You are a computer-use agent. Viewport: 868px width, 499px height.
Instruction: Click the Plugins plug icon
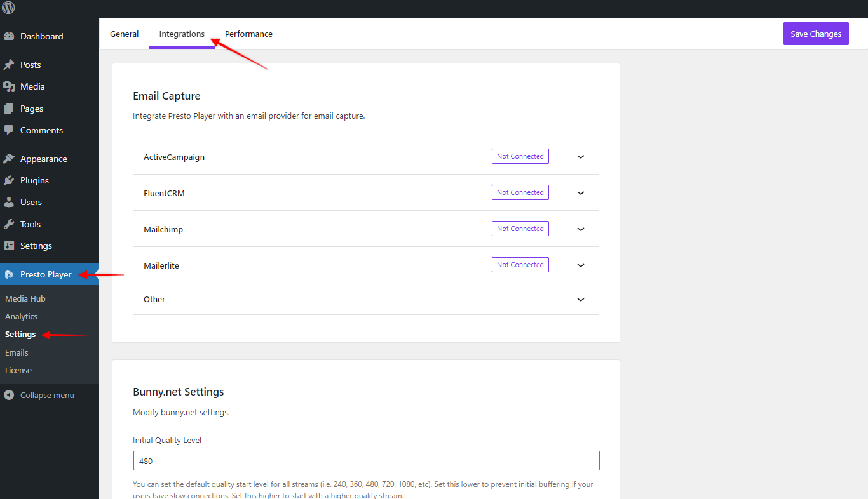9,180
